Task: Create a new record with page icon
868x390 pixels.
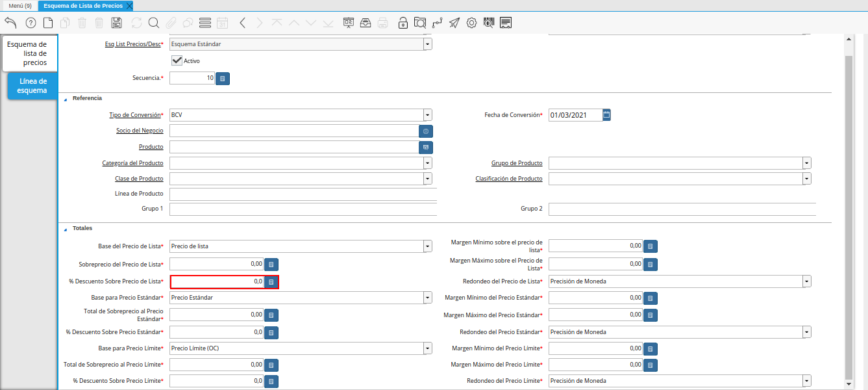Action: tap(48, 23)
